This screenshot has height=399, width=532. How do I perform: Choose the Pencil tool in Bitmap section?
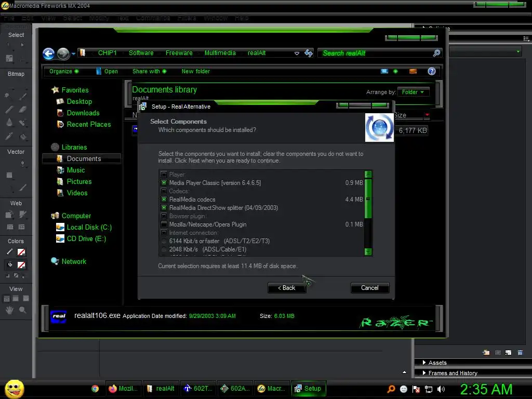point(9,109)
